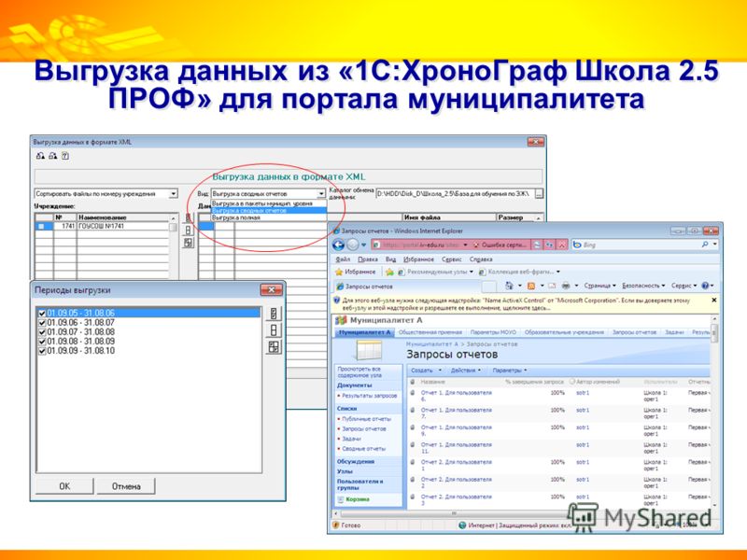Toggle period 01.09.06 - 31.08.07 checkbox
This screenshot has width=747, height=560.
(42, 323)
